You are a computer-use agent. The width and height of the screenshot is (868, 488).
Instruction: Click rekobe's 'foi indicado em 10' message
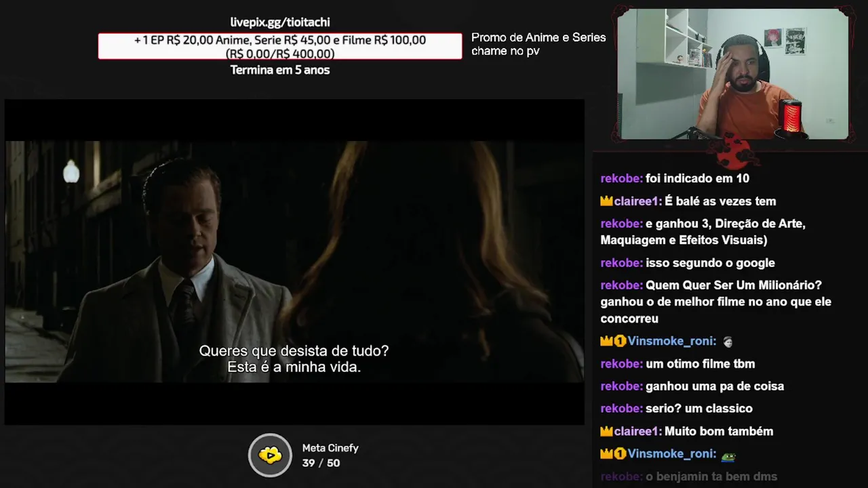pos(675,178)
